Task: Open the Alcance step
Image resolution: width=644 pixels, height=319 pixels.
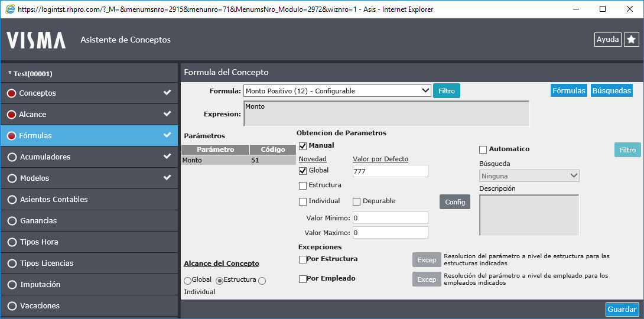Action: click(x=89, y=115)
